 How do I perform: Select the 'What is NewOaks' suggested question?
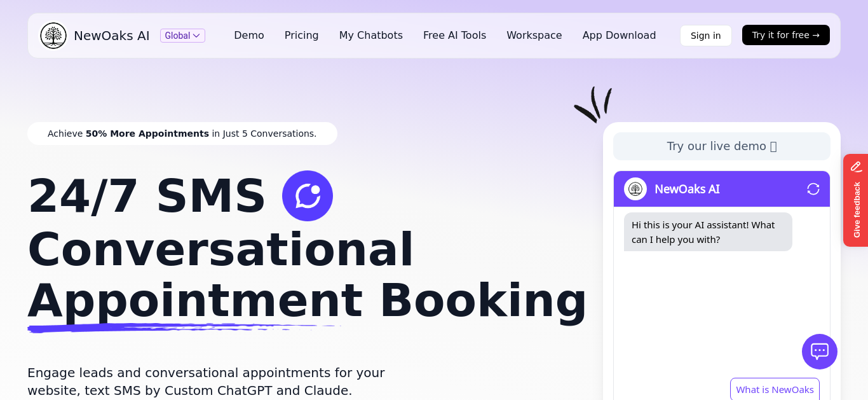point(775,390)
